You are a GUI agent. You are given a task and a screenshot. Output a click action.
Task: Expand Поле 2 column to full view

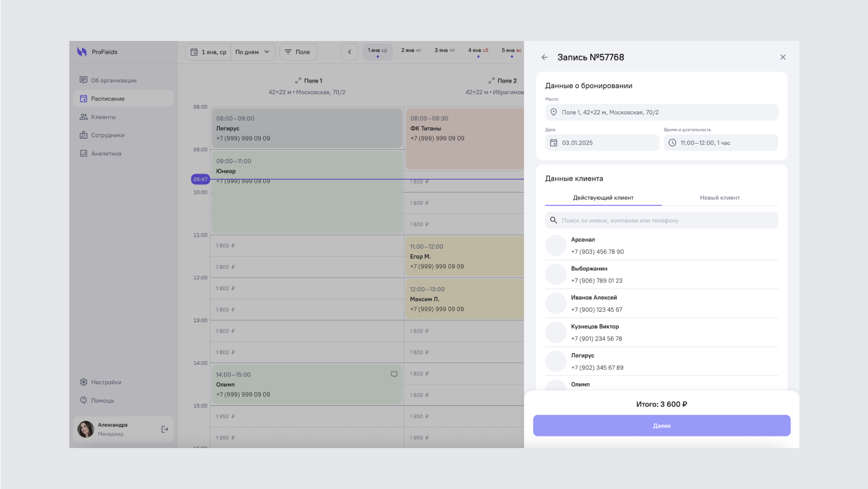pos(491,81)
